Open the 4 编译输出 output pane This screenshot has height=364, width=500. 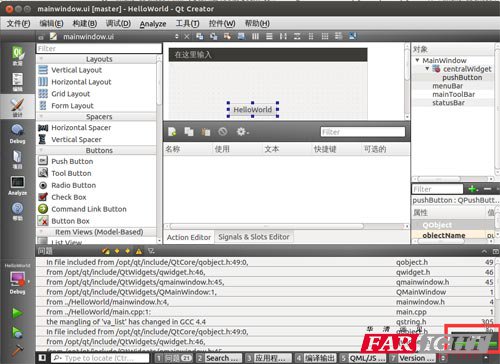316,358
